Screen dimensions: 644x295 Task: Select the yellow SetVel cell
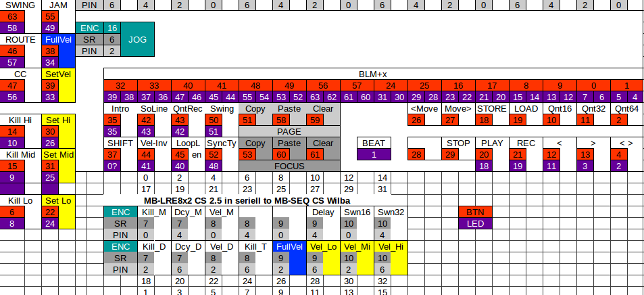[x=57, y=74]
